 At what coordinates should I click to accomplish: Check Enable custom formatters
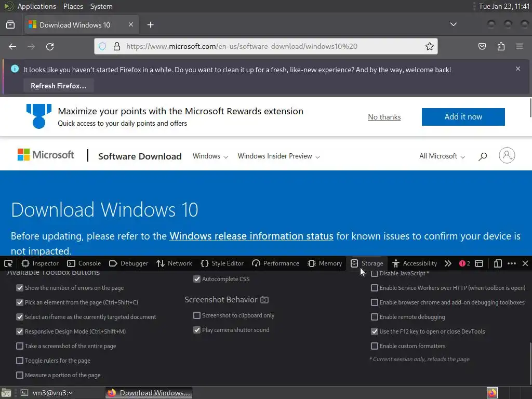(374, 346)
